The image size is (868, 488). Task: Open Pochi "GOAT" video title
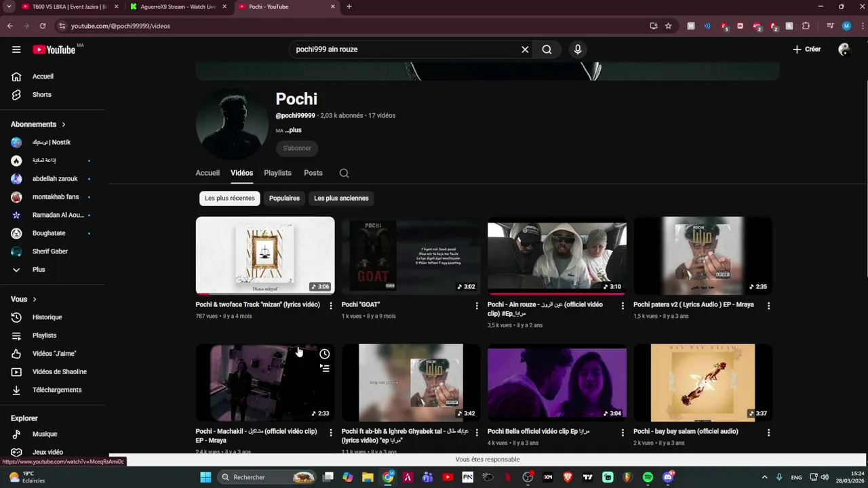point(361,305)
